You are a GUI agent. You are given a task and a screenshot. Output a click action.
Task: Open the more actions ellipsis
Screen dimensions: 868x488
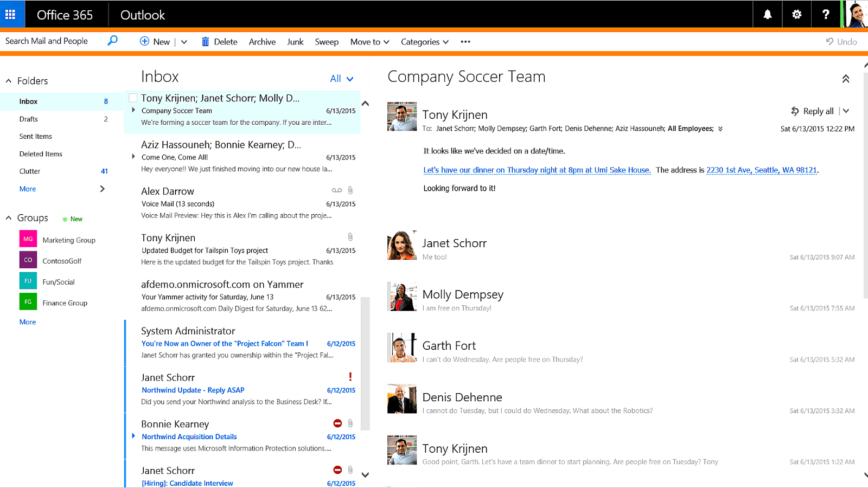coord(465,42)
